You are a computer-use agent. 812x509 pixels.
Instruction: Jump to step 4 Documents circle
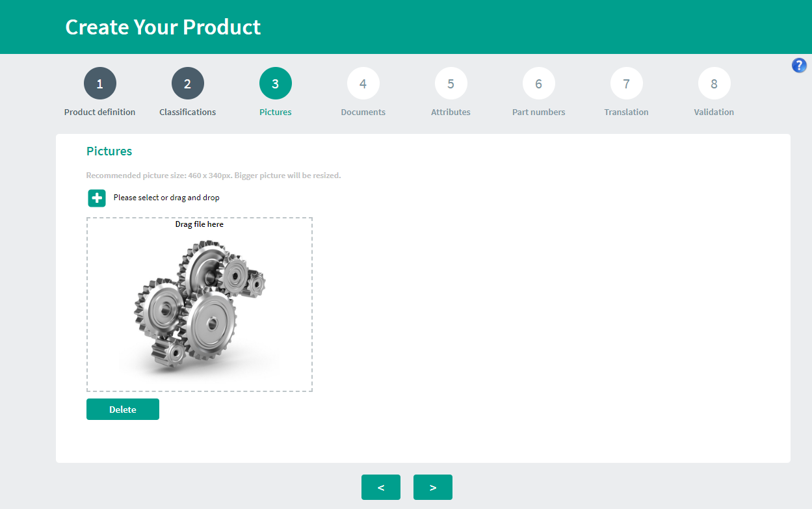[x=363, y=83]
